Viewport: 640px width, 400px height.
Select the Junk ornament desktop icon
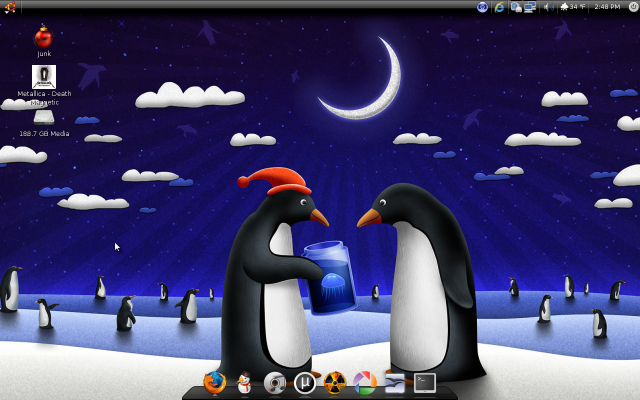pos(44,37)
